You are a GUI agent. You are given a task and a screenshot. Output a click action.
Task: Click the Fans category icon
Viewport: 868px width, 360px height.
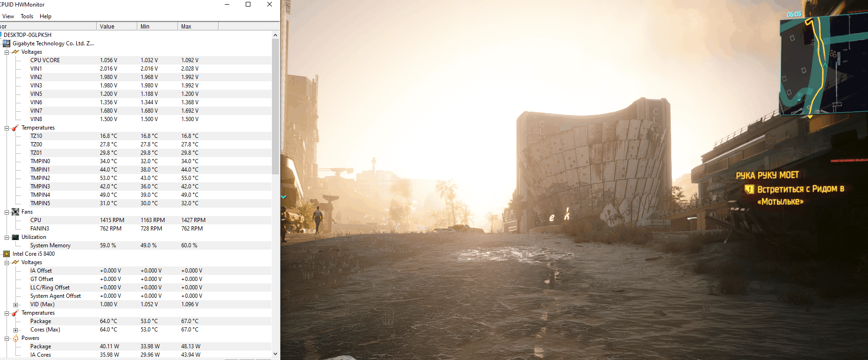tap(15, 212)
